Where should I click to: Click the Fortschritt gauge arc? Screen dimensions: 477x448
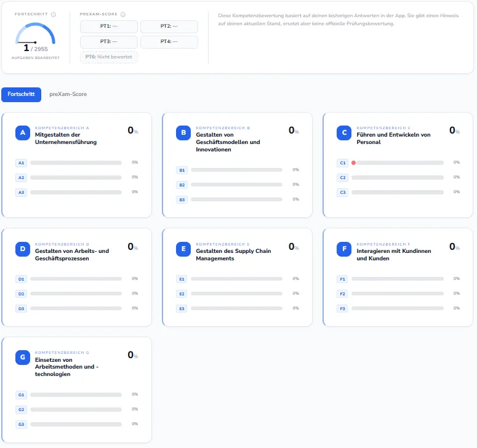point(35,33)
